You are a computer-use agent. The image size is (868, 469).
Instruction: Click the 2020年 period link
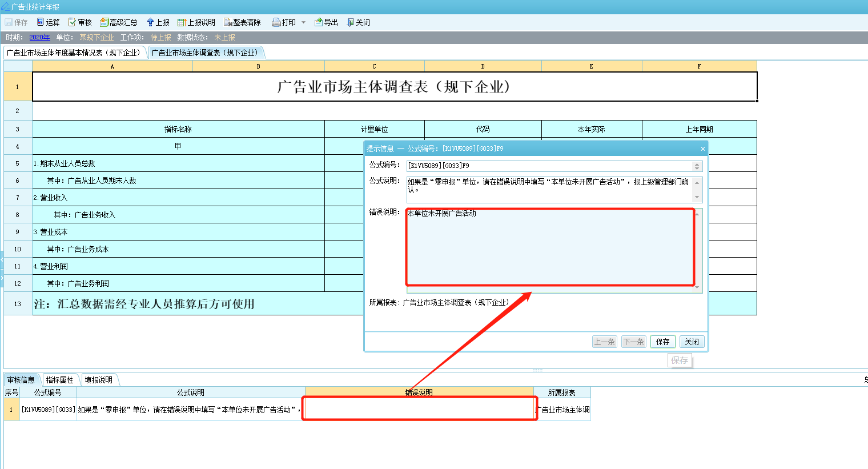(x=39, y=37)
